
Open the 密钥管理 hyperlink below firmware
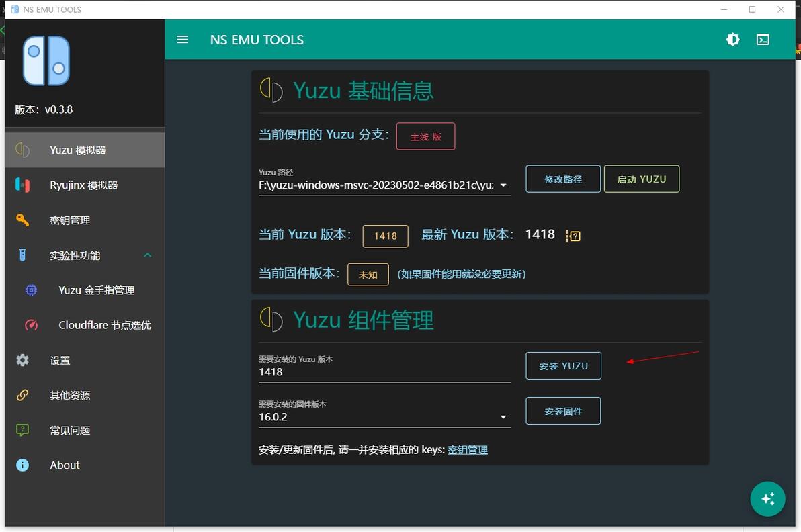click(x=468, y=450)
